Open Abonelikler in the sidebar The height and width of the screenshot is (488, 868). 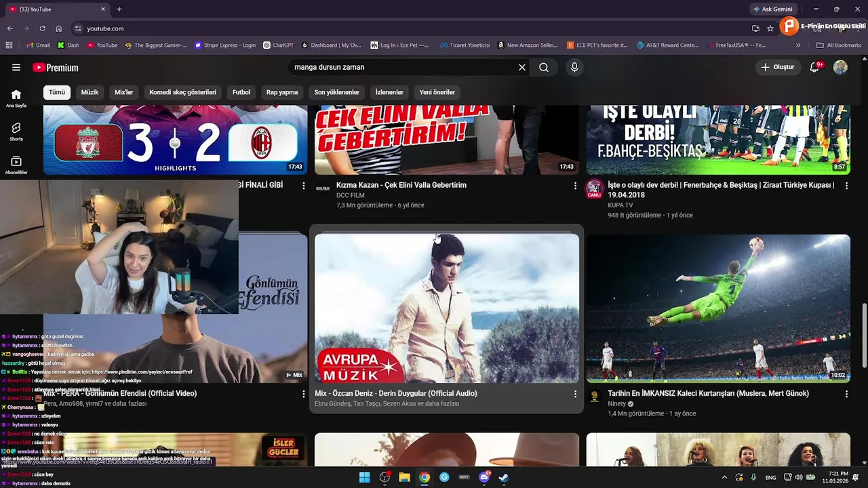[16, 165]
